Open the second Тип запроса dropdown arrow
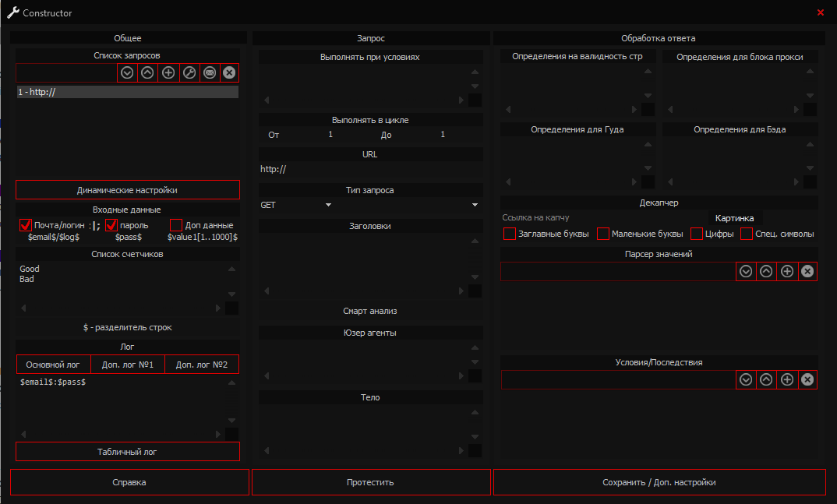 475,205
